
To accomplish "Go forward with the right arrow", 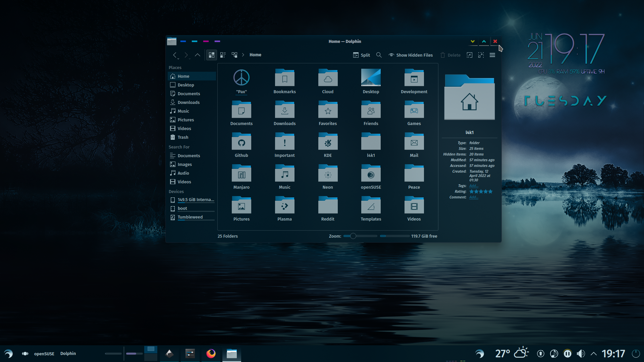I will coord(186,55).
